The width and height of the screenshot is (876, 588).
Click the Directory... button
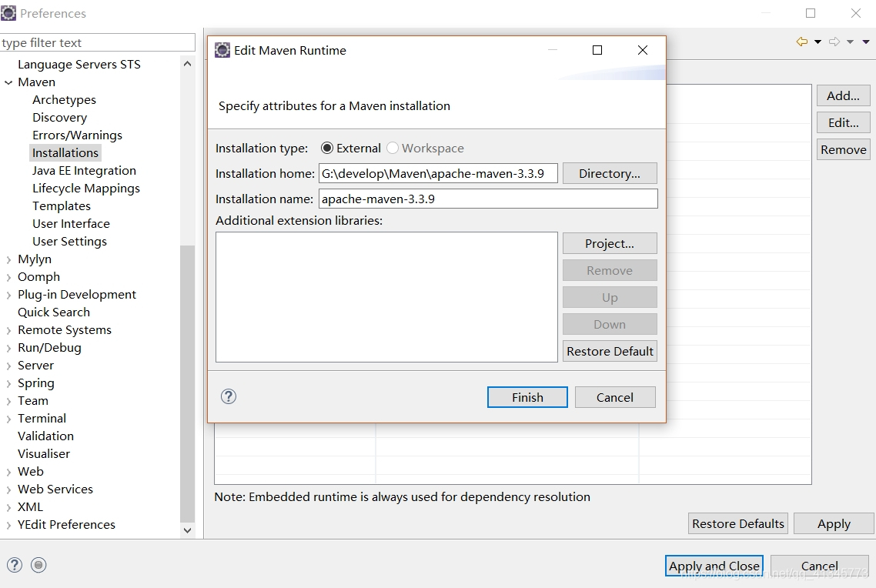click(x=610, y=174)
